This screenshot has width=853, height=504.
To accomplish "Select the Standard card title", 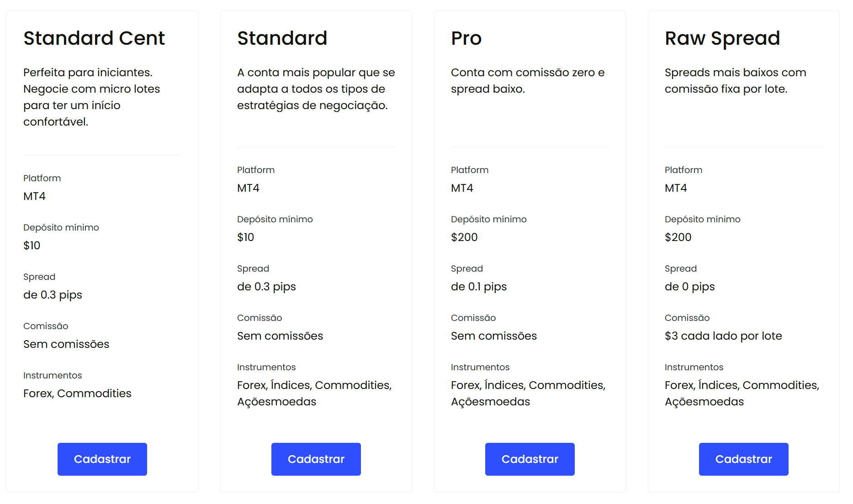I will pyautogui.click(x=282, y=38).
